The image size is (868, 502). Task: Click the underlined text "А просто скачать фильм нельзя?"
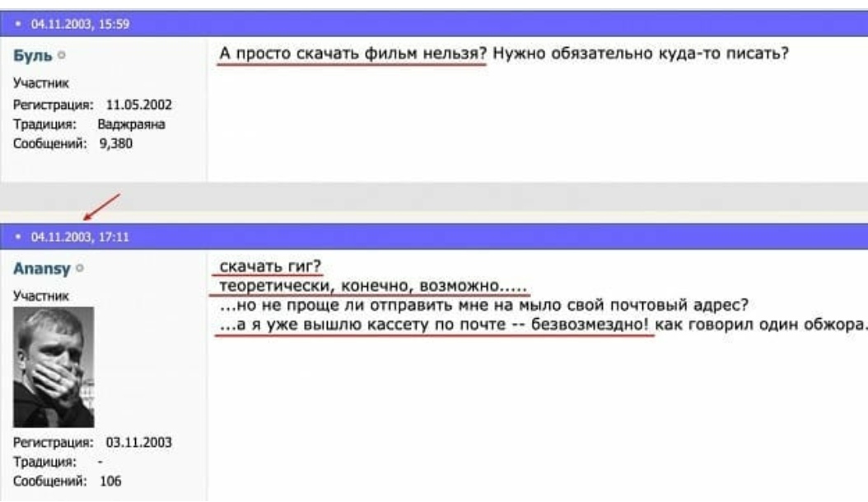(x=353, y=54)
